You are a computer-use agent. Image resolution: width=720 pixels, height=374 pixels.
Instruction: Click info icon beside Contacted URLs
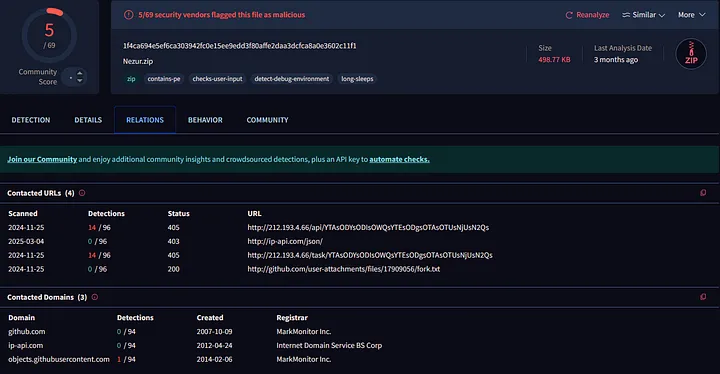coord(82,193)
